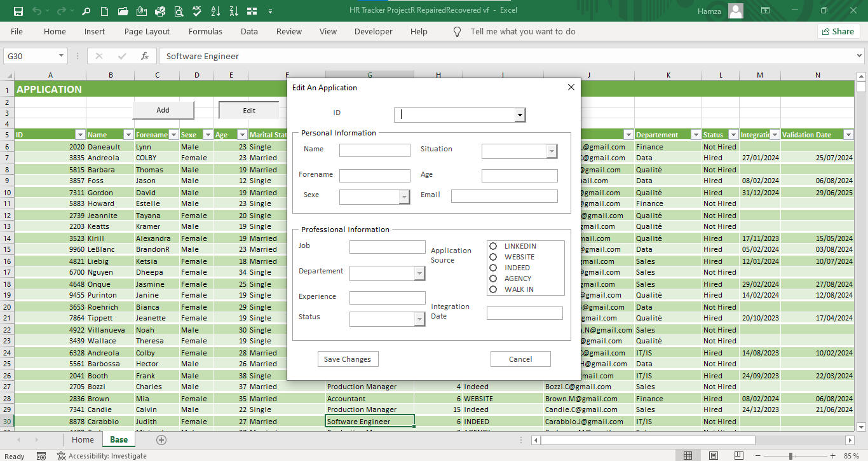Click the Sort A to Z icon

point(215,11)
